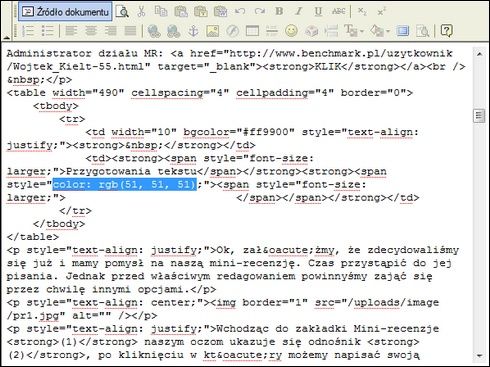Click the Paste clipboard icon
This screenshot has height=367, width=490.
[181, 12]
